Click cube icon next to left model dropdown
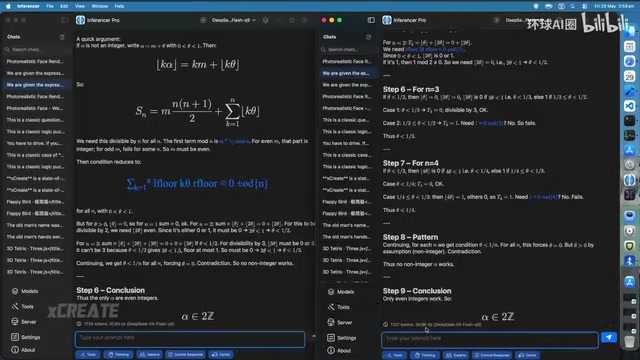640x360 pixels. pos(266,20)
